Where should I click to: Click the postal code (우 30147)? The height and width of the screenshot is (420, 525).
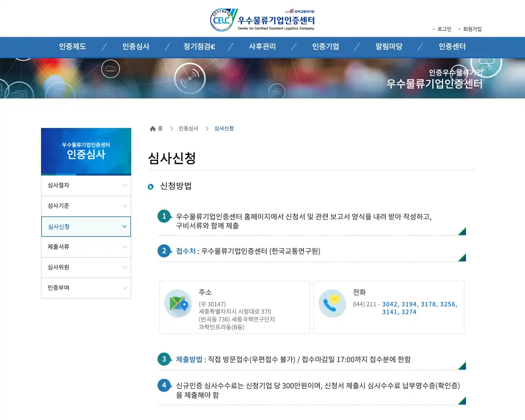pos(212,304)
